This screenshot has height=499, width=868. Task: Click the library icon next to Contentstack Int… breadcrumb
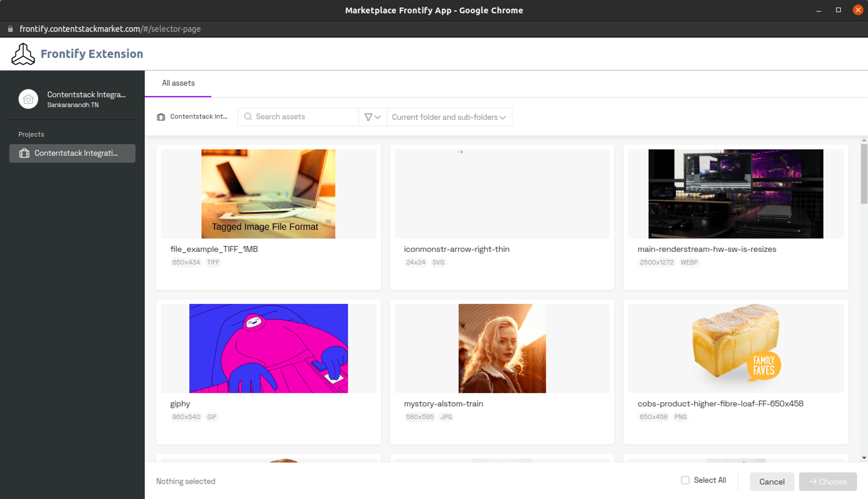pos(161,117)
